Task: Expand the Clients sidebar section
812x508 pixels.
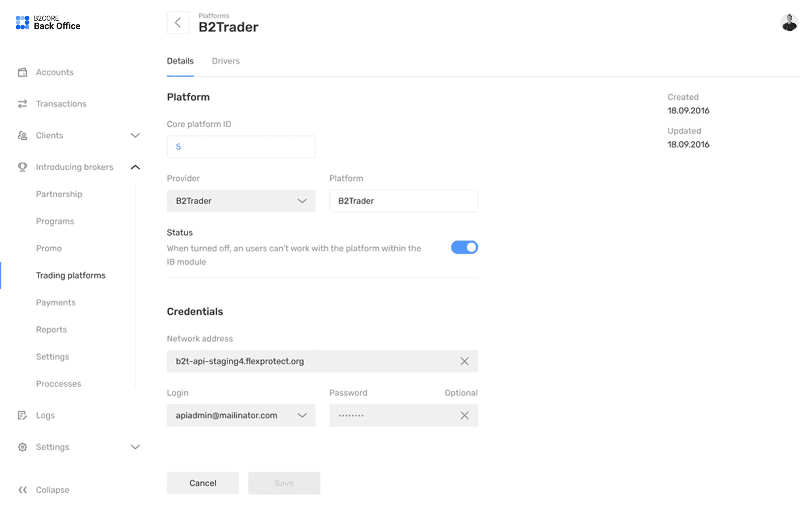Action: (x=135, y=135)
